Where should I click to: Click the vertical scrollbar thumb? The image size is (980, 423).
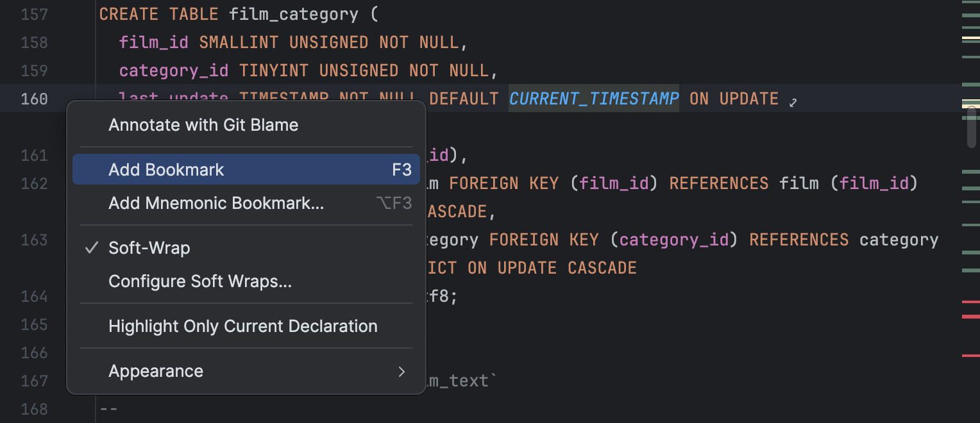coord(971,126)
